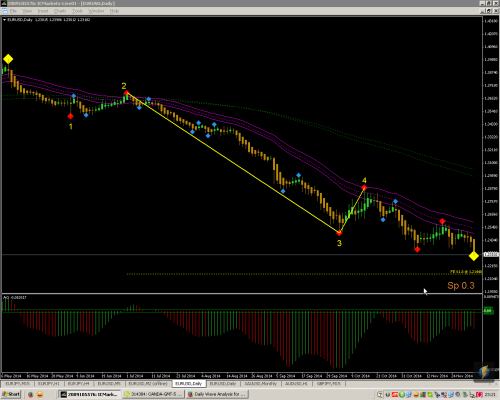Click the yellow diamond marker at the latest candle

coord(474,256)
